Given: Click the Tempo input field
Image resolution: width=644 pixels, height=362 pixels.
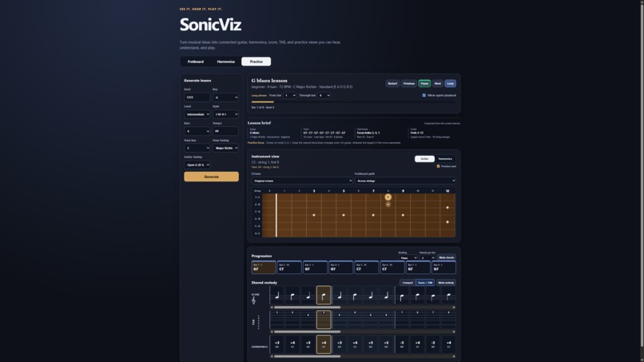Looking at the screenshot, I should tap(225, 131).
